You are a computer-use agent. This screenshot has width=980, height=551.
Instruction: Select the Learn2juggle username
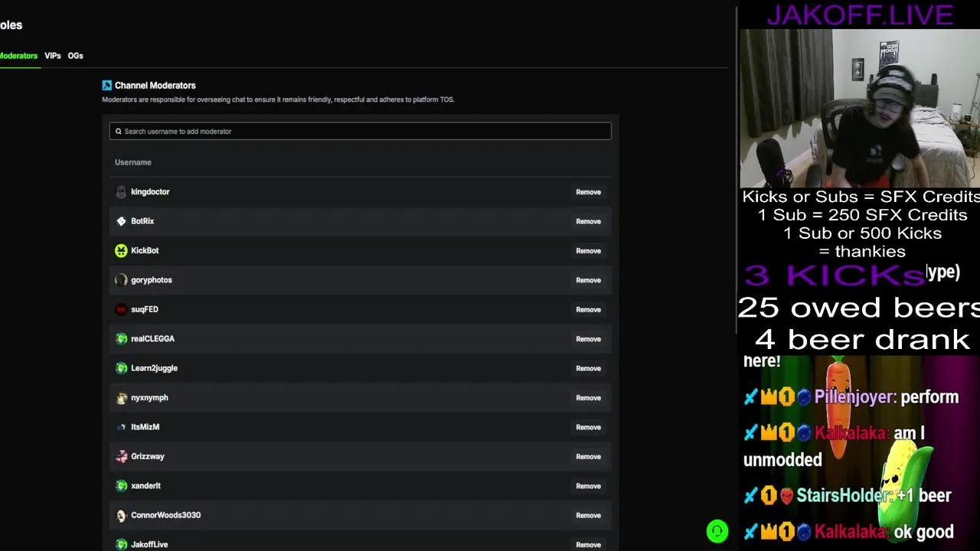(154, 368)
